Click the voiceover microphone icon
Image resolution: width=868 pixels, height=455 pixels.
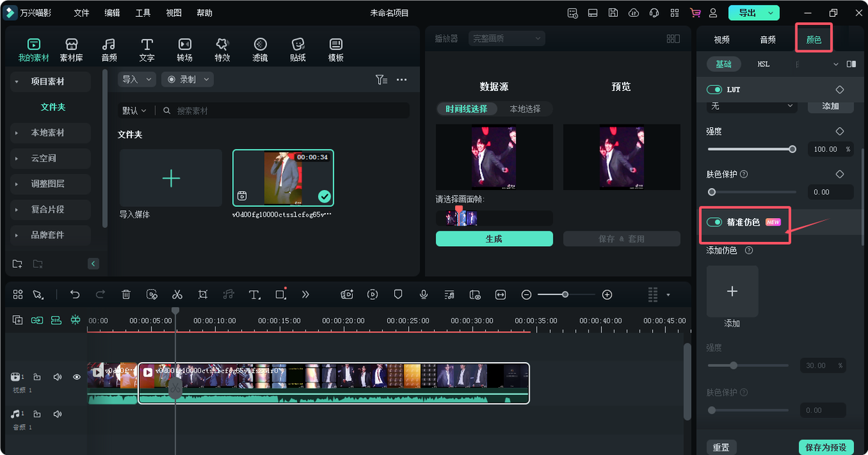pos(424,294)
